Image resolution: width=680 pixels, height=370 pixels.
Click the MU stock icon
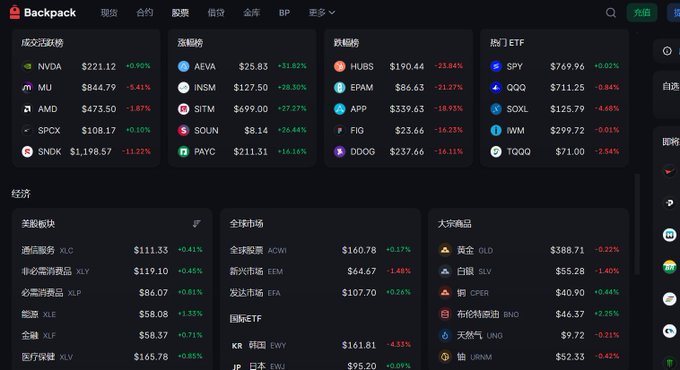(x=27, y=88)
